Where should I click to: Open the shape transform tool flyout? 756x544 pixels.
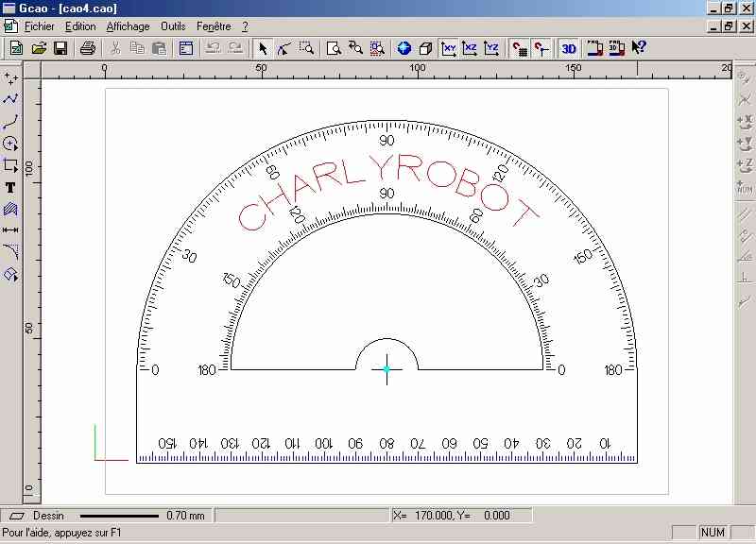point(10,274)
